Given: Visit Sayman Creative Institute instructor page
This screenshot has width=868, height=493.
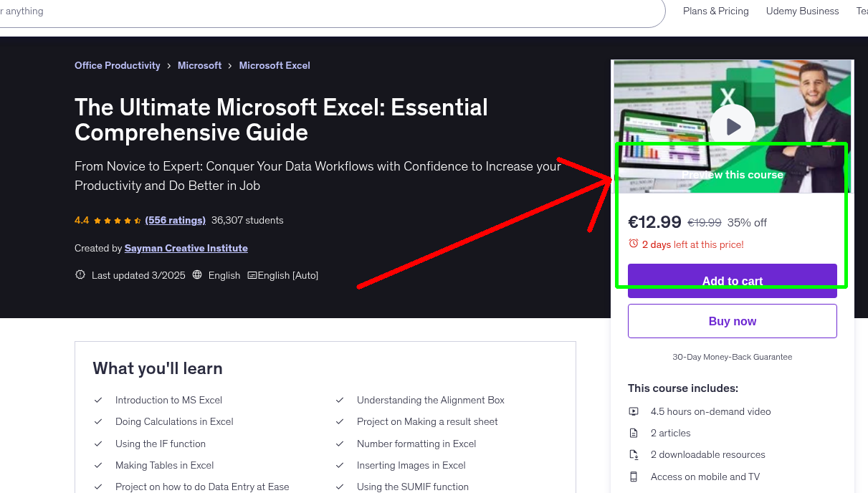Looking at the screenshot, I should pyautogui.click(x=186, y=248).
